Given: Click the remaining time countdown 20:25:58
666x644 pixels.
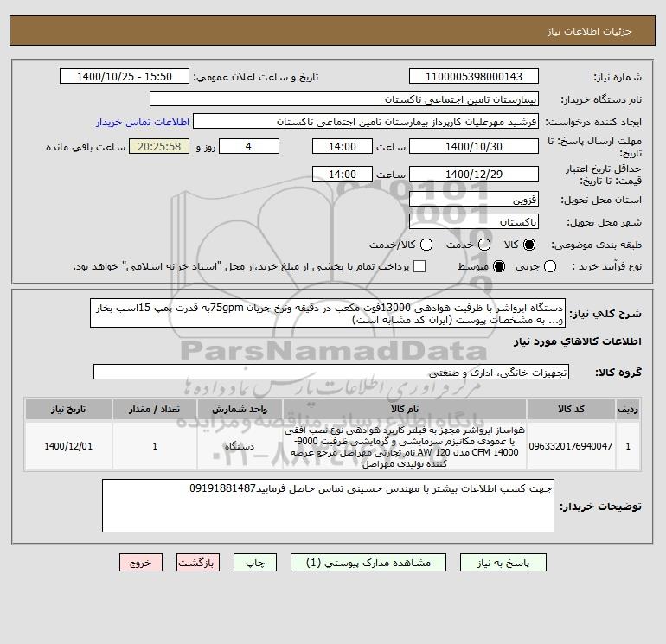Looking at the screenshot, I should click(x=159, y=146).
